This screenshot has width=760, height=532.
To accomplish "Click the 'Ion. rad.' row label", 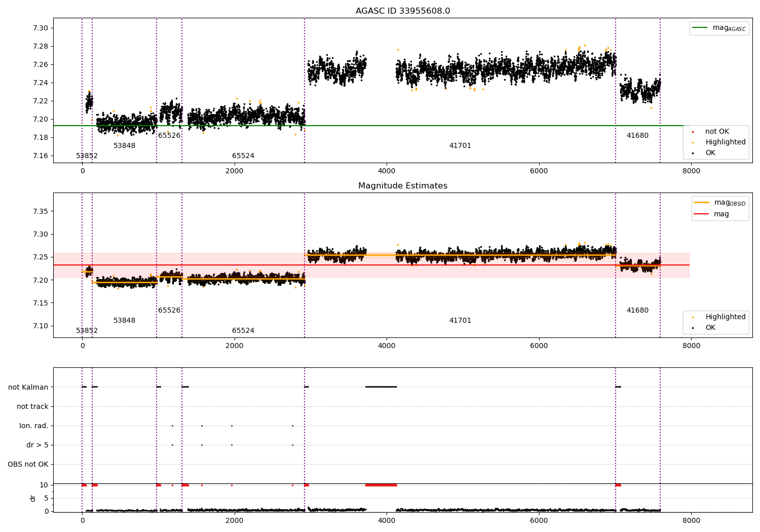I will pos(34,426).
